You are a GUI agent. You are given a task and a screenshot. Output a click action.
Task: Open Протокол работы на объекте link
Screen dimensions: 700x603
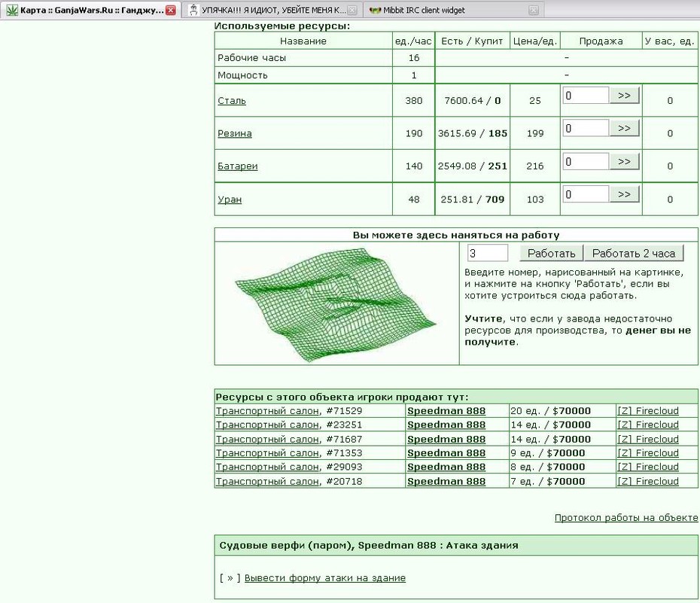point(626,518)
